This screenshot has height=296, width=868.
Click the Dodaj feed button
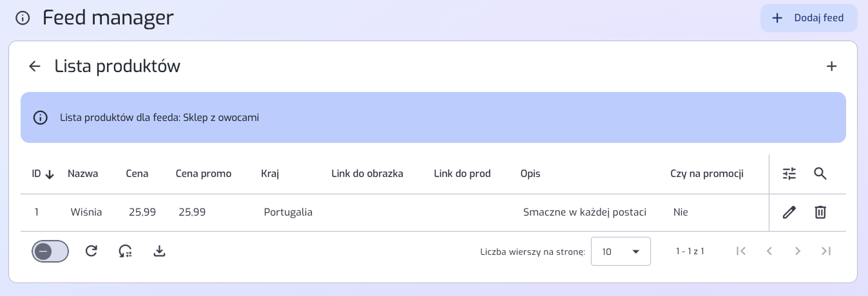click(809, 18)
